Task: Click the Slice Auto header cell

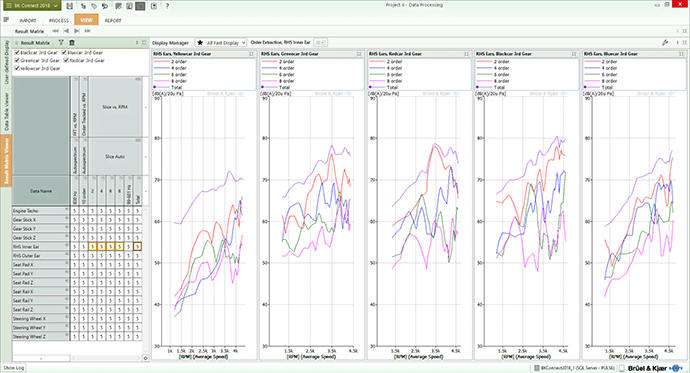Action: tap(115, 156)
